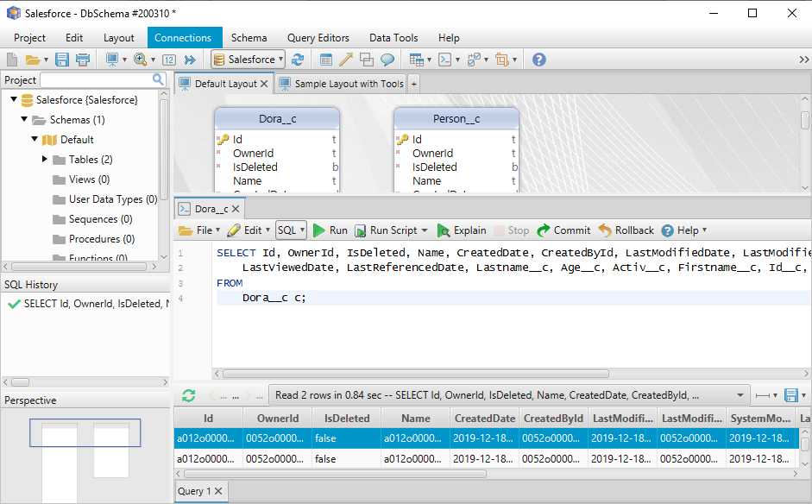Click the toolbar overflow chevrons at right
The height and width of the screenshot is (504, 812).
point(803,60)
